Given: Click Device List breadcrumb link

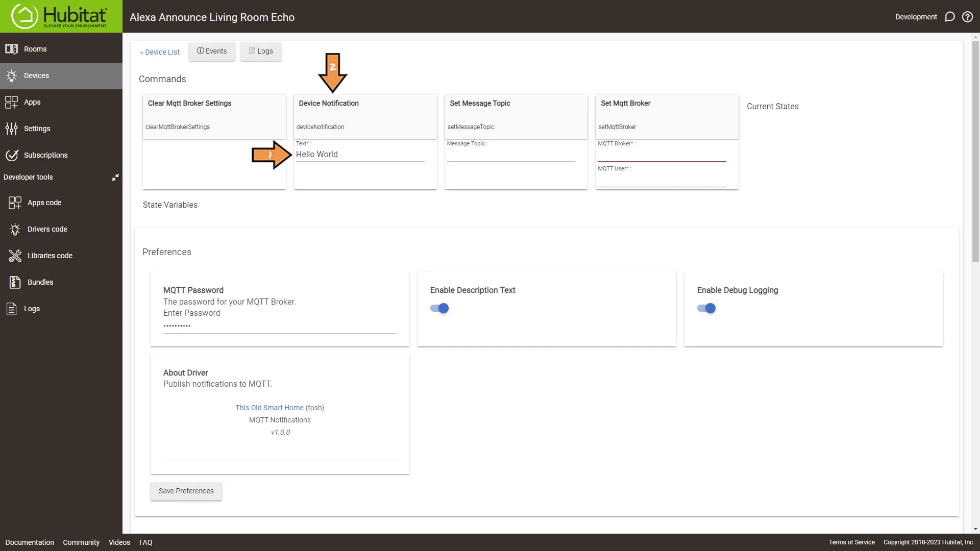Looking at the screenshot, I should [x=160, y=52].
